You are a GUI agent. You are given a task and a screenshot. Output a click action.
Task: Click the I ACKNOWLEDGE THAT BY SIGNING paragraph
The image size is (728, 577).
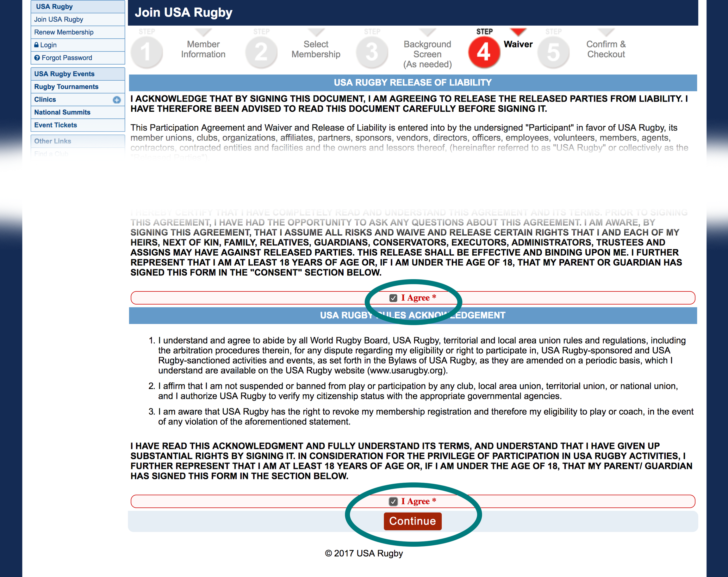click(x=409, y=104)
